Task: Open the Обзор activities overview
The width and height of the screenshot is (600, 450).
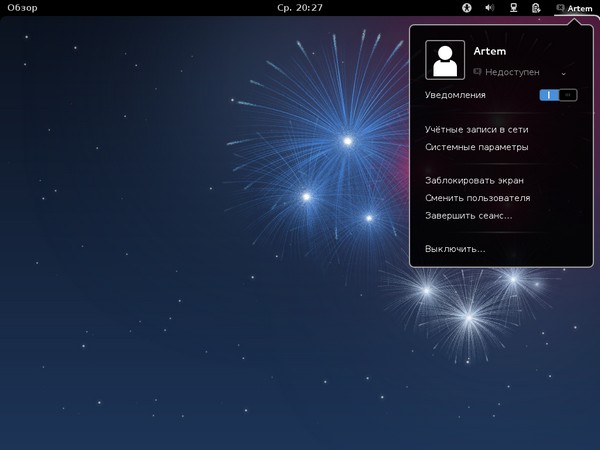Action: 22,8
